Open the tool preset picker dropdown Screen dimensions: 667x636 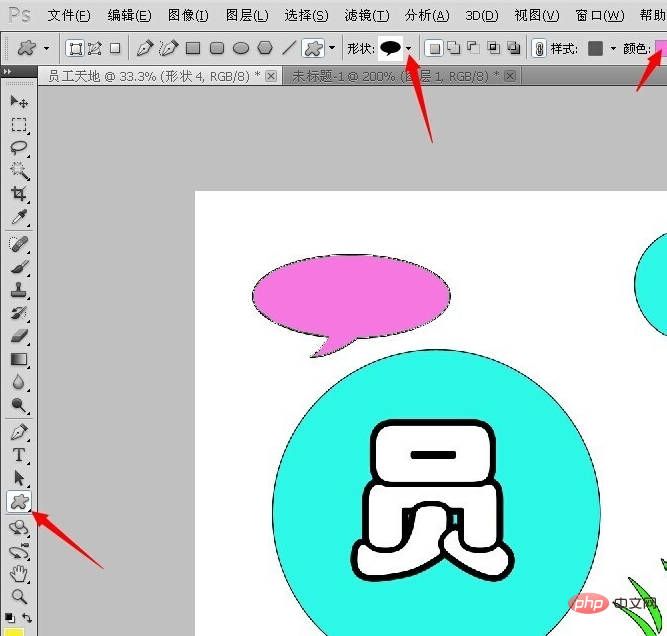pos(46,48)
